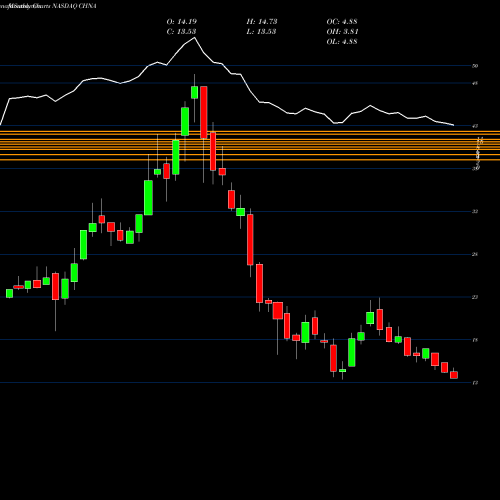Select the 'OH: 3.81' reading

pyautogui.click(x=342, y=32)
